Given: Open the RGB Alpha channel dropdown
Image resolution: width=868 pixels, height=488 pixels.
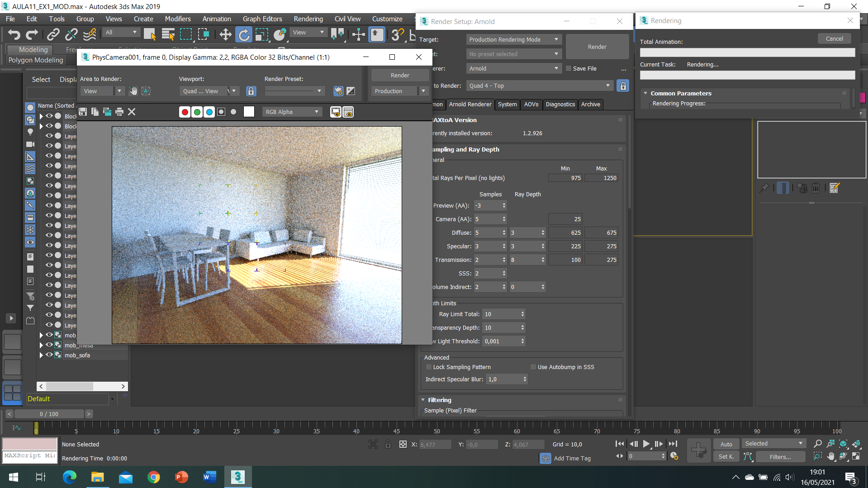Looking at the screenshot, I should point(292,112).
